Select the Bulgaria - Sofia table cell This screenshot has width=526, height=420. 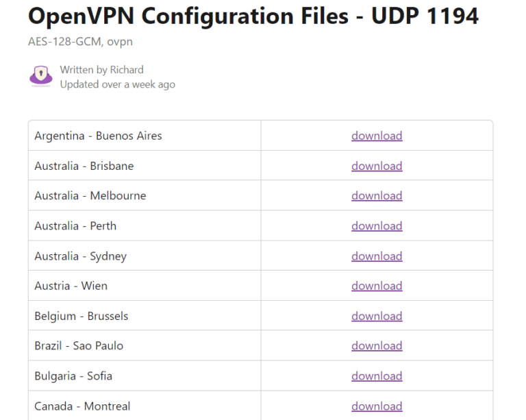click(x=73, y=376)
